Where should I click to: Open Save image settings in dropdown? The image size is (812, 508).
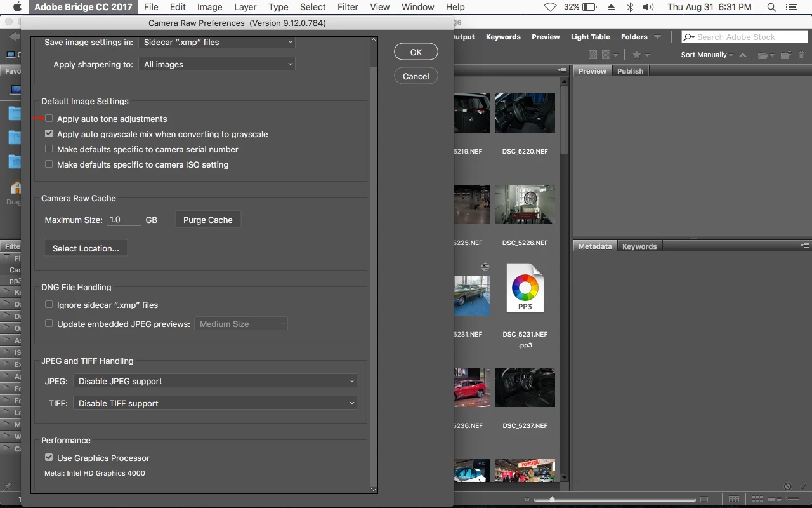[217, 42]
